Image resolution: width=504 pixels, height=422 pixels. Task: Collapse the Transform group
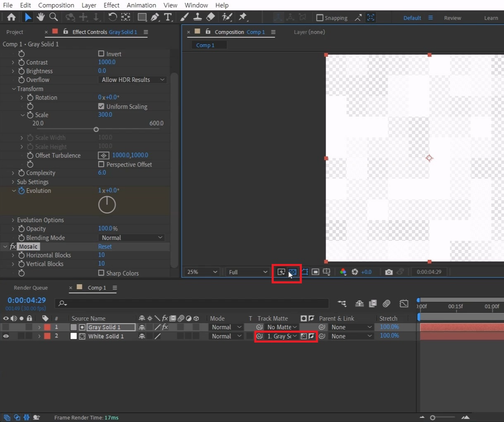coord(13,89)
